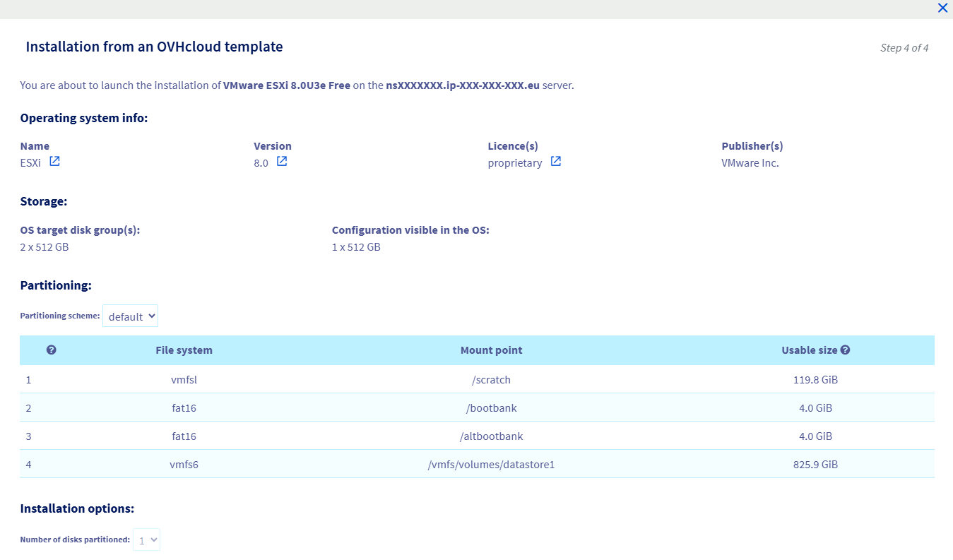Close the installation dialog with the X
Viewport: 953px width, 560px height.
tap(942, 8)
